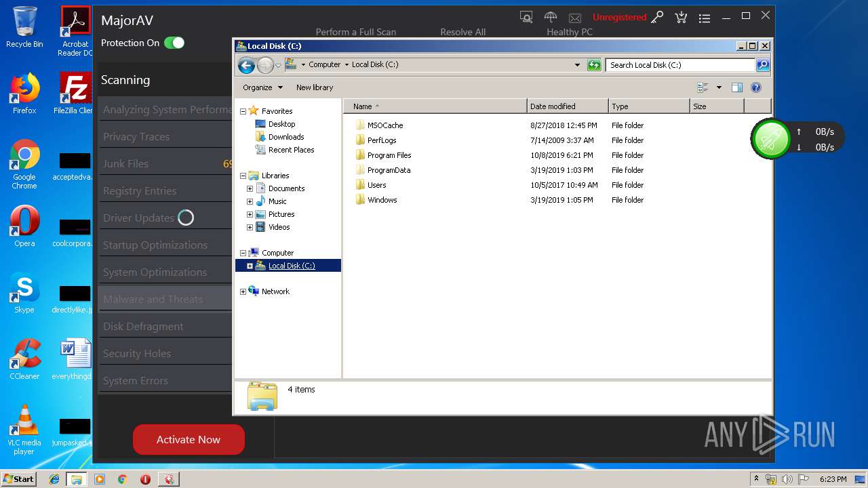The width and height of the screenshot is (868, 488).
Task: Click the Resolve All link
Action: point(462,32)
